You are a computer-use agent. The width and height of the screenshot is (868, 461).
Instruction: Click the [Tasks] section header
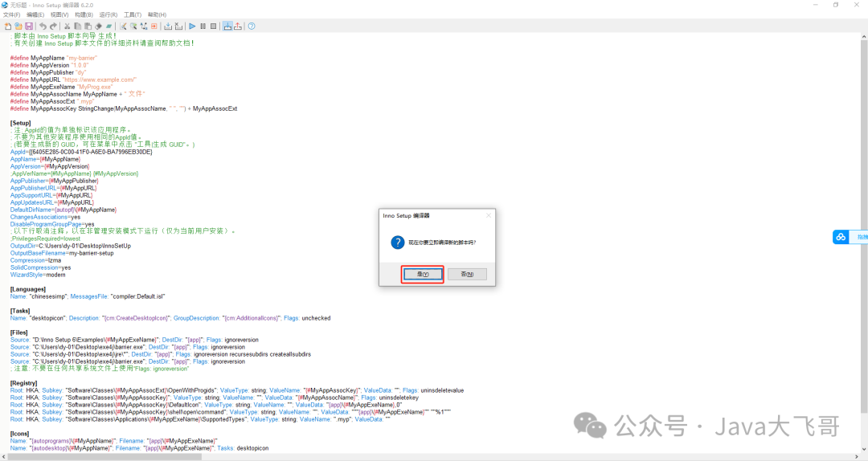click(x=20, y=311)
